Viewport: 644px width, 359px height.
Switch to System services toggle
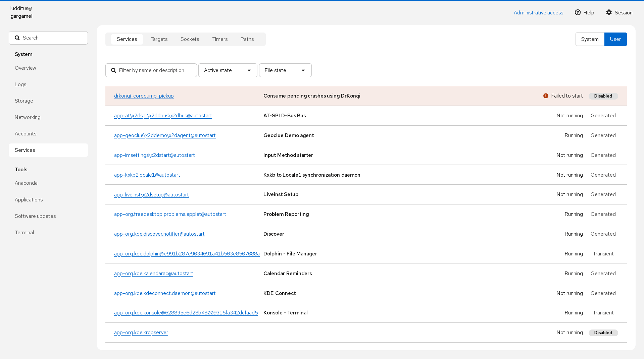click(590, 39)
